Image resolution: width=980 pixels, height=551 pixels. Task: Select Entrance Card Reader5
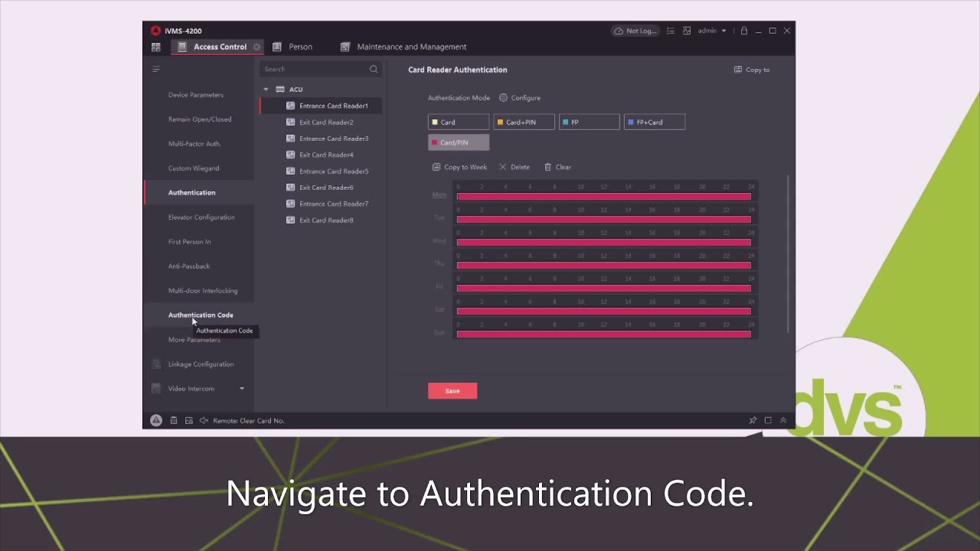point(327,171)
